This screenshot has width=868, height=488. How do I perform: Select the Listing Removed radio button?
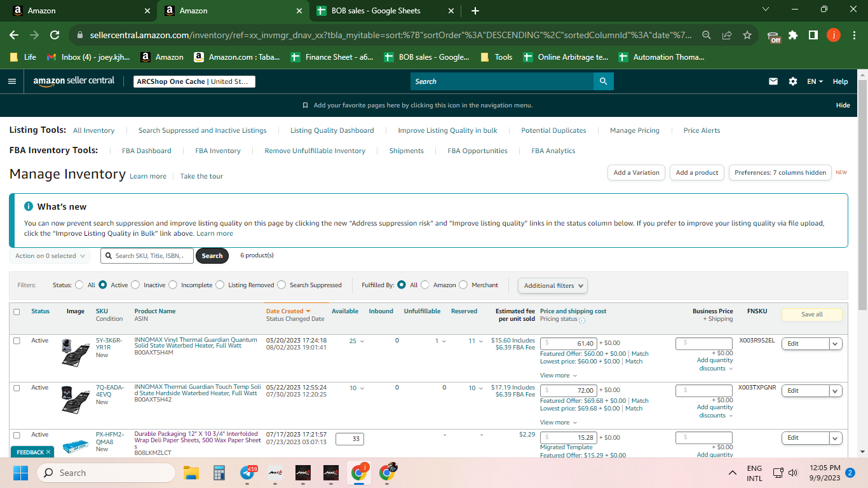(220, 285)
